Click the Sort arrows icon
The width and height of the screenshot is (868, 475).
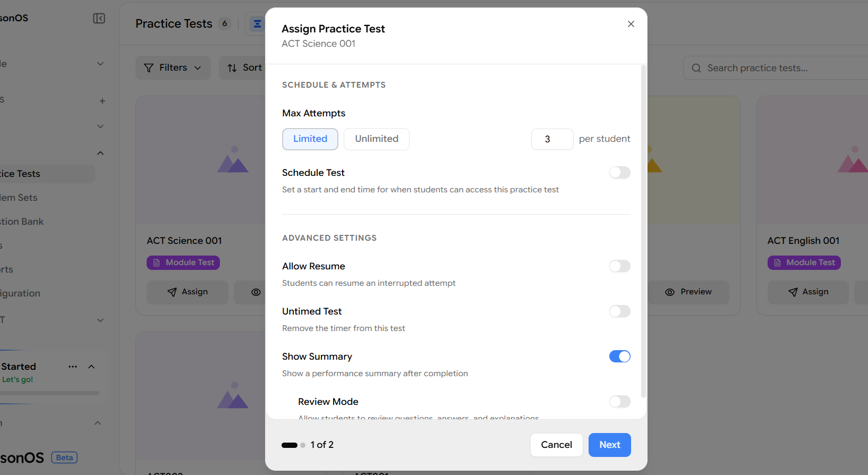(x=232, y=68)
